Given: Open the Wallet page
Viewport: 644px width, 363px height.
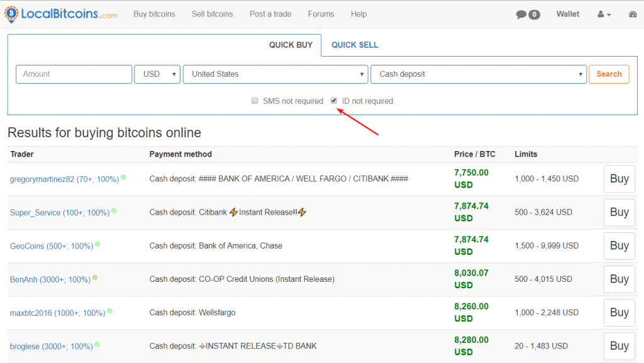Looking at the screenshot, I should point(568,14).
